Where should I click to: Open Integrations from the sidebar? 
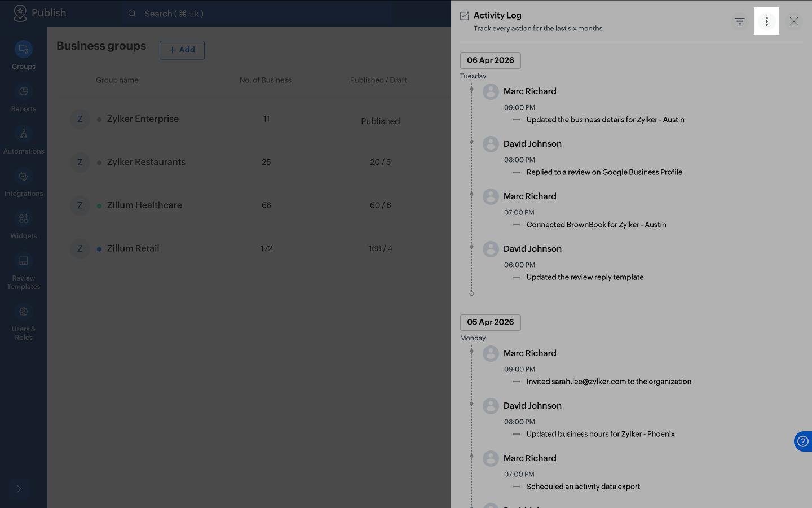click(24, 182)
